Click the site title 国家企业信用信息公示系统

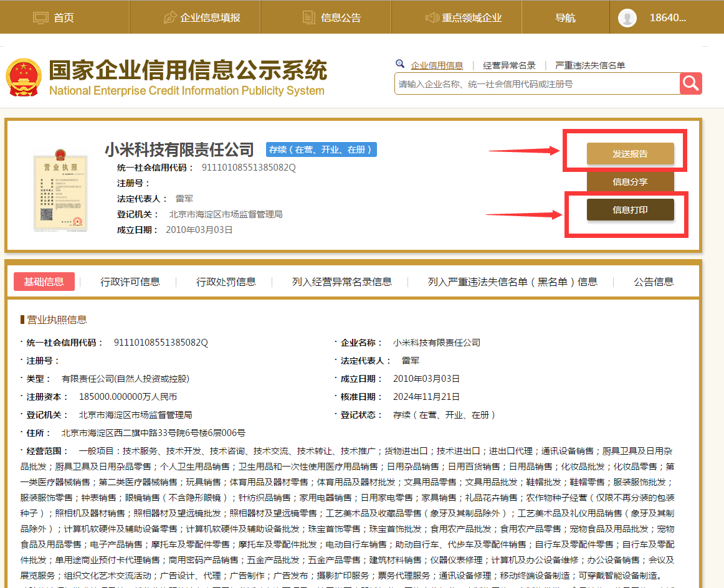(188, 70)
